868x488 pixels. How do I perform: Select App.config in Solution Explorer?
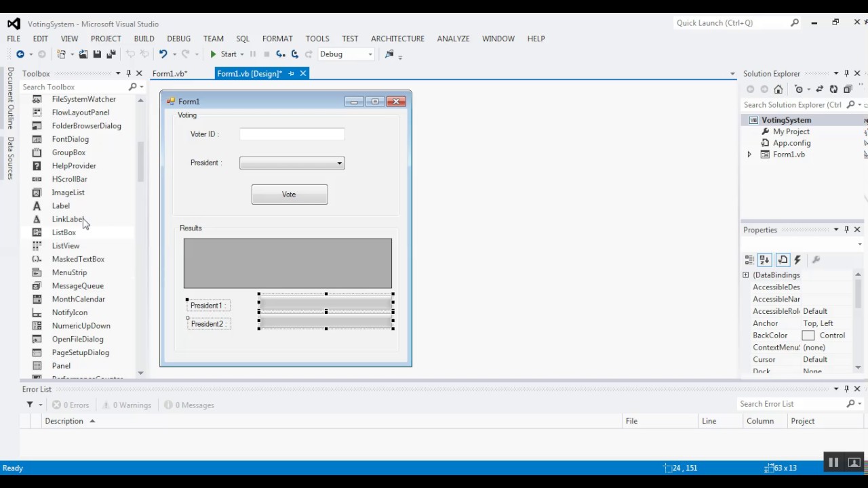[x=791, y=143]
